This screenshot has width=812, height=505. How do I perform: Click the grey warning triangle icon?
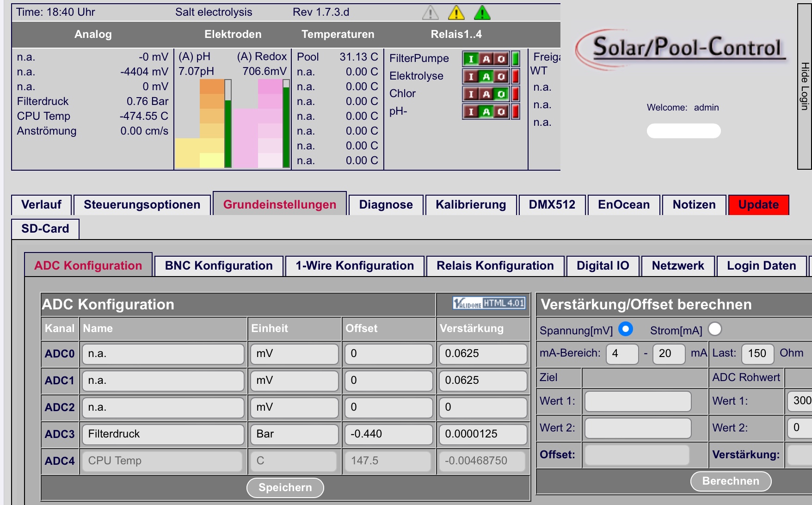(x=431, y=12)
